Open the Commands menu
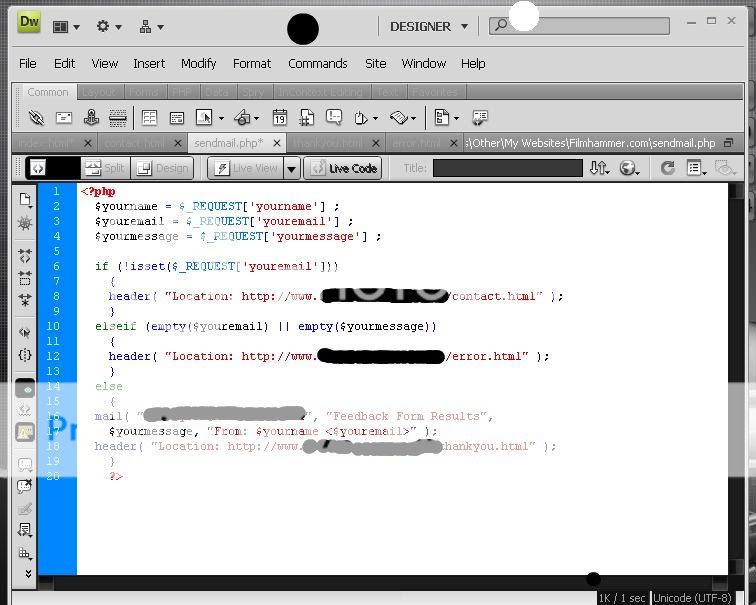 pos(317,63)
